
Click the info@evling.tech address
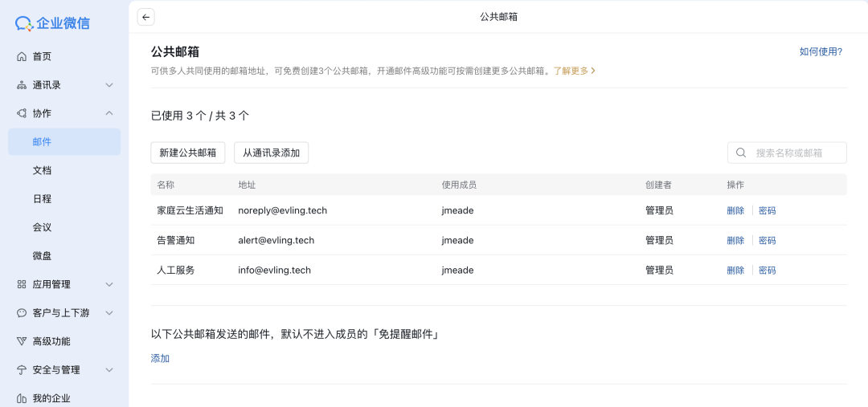coord(275,271)
